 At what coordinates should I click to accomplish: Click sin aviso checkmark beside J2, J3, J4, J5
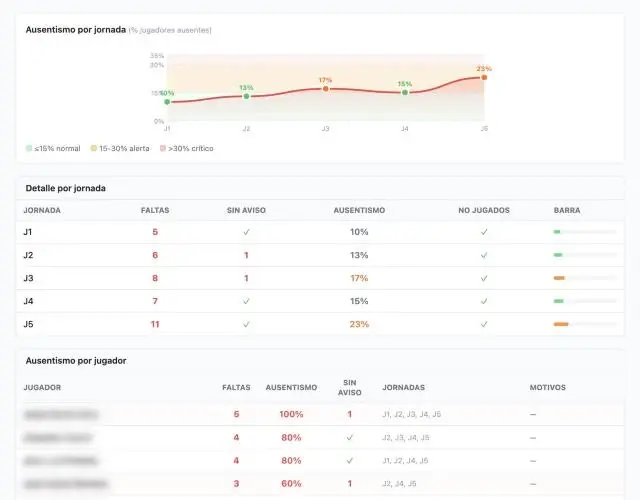tap(350, 438)
